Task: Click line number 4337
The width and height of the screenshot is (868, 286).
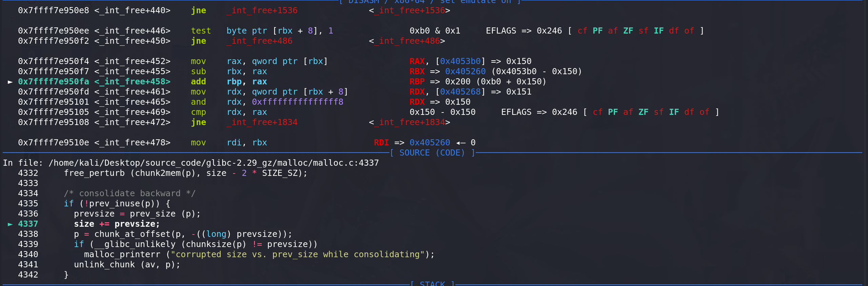Action: [28, 224]
